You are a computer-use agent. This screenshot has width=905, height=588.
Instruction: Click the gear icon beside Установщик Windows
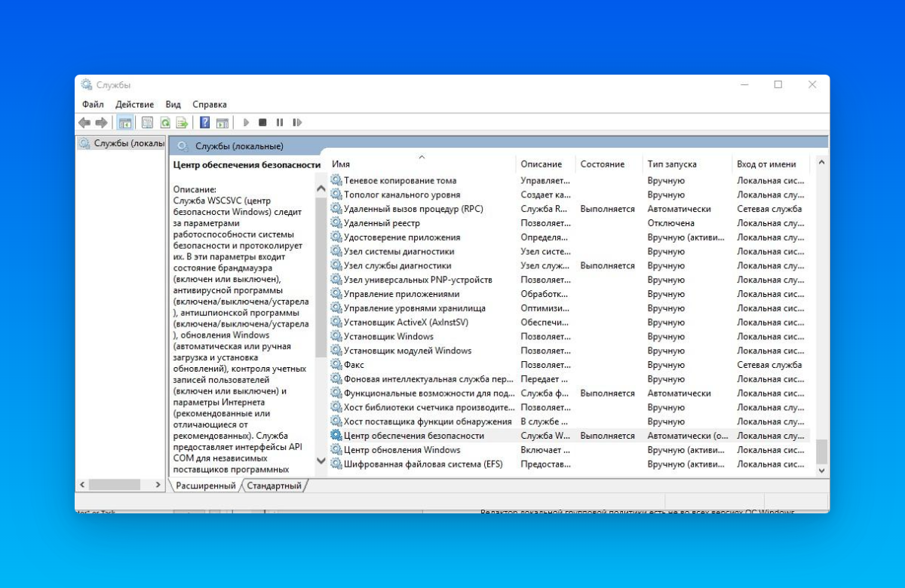coord(336,336)
